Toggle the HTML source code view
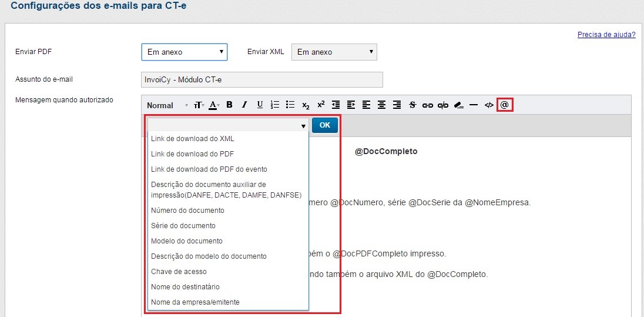Image resolution: width=644 pixels, height=317 pixels. point(489,105)
